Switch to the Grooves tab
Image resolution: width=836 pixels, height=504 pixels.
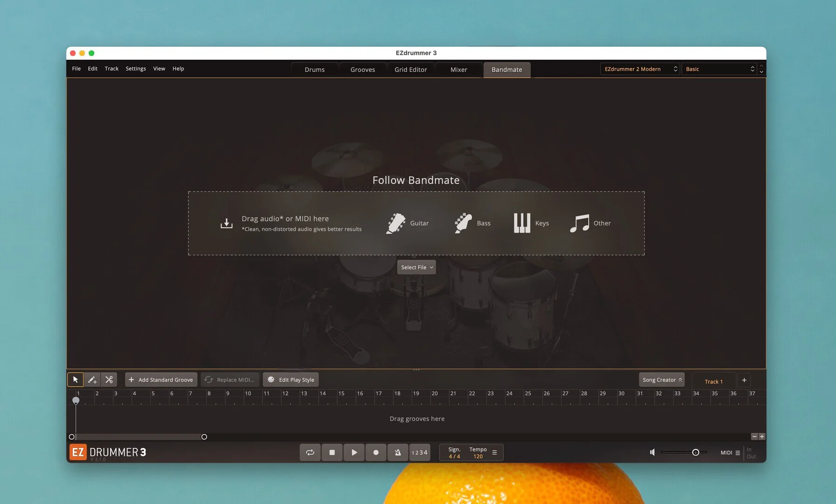click(363, 70)
